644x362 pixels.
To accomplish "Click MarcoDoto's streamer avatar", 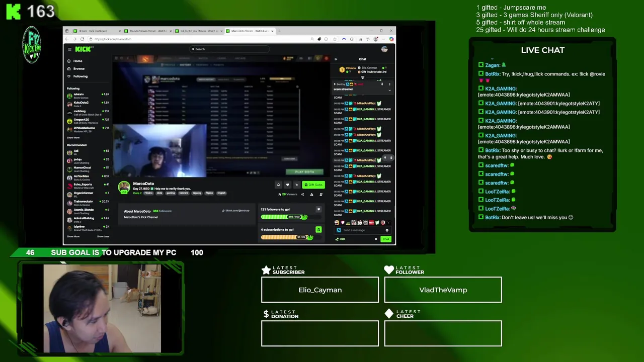I will point(124,188).
